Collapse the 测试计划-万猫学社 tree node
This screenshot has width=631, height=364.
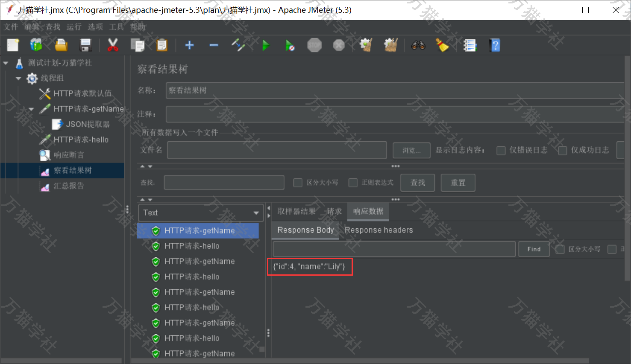(x=6, y=63)
